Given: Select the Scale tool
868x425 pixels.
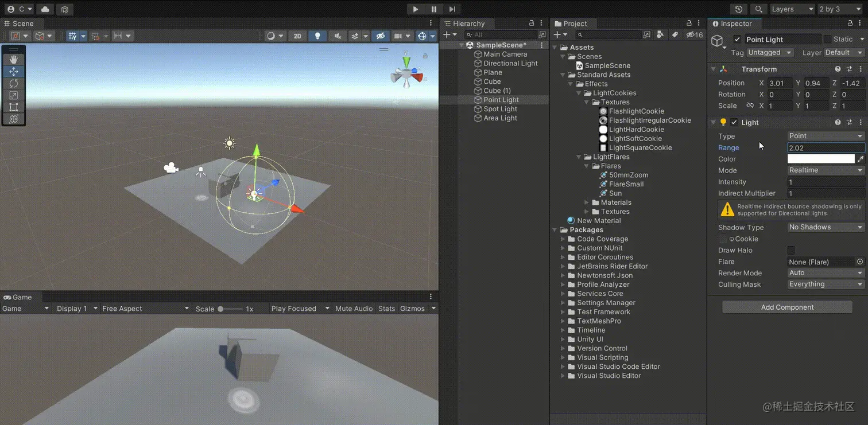Looking at the screenshot, I should (x=13, y=95).
